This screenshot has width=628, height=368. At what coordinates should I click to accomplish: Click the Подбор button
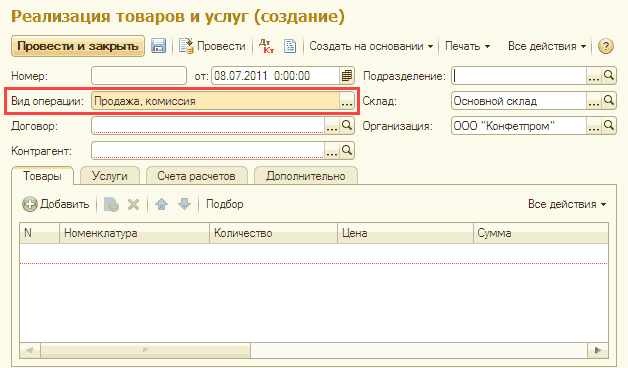coord(225,204)
